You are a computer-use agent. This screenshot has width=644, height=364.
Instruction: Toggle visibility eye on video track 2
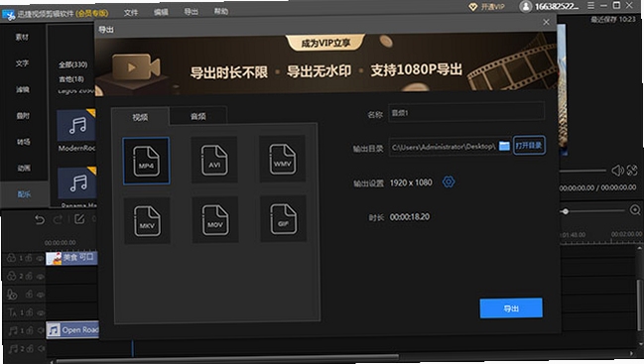41,277
